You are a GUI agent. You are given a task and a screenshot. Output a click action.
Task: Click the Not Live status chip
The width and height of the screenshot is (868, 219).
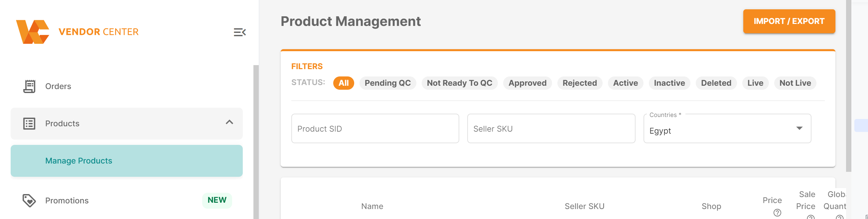[795, 83]
